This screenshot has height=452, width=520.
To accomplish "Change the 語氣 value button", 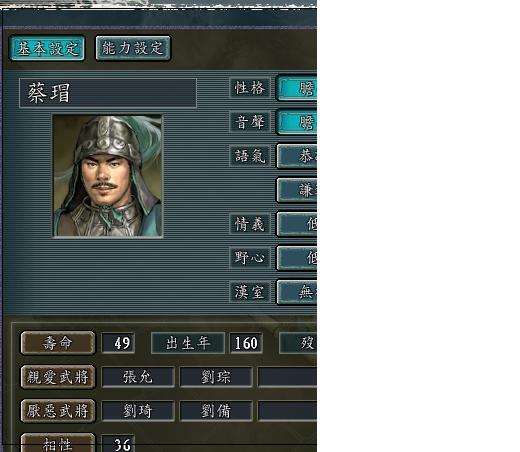I will click(297, 156).
